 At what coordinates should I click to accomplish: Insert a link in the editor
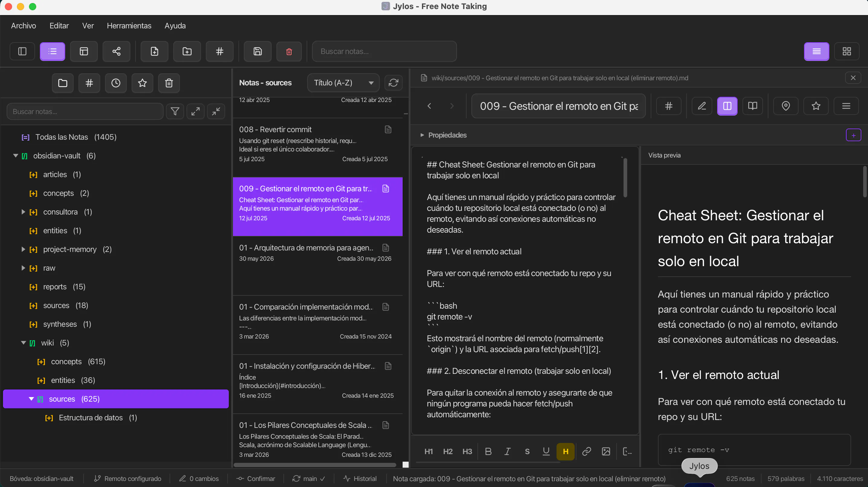(587, 452)
